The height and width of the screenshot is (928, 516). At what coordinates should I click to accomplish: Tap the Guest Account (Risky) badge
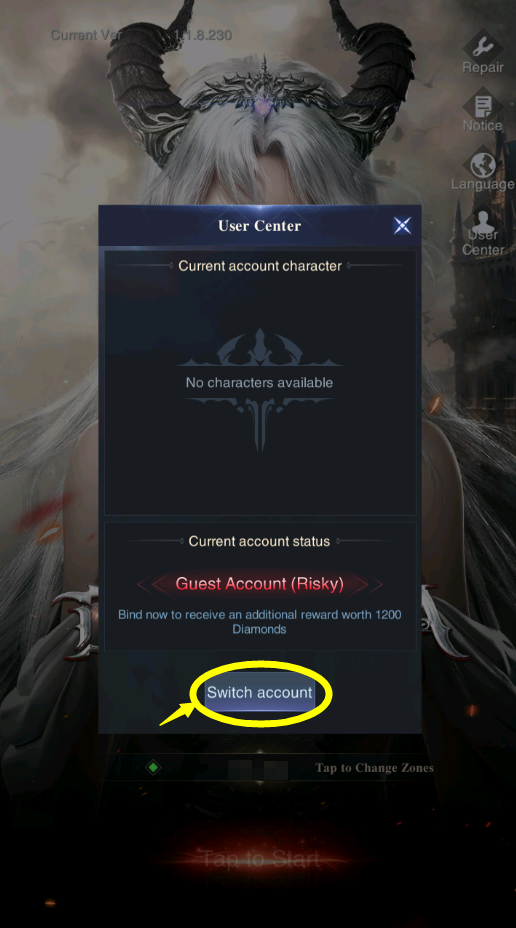click(x=259, y=584)
